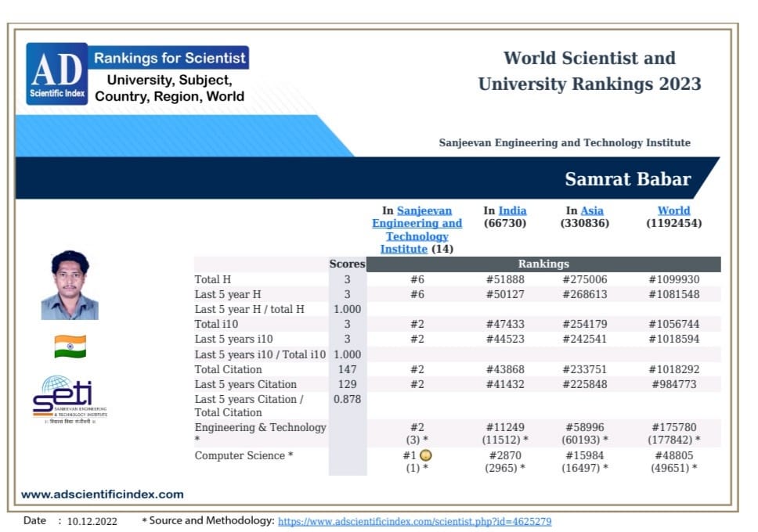758x532 pixels.
Task: Select World rank #1081548 for Last 5 year H
Action: coord(674,294)
